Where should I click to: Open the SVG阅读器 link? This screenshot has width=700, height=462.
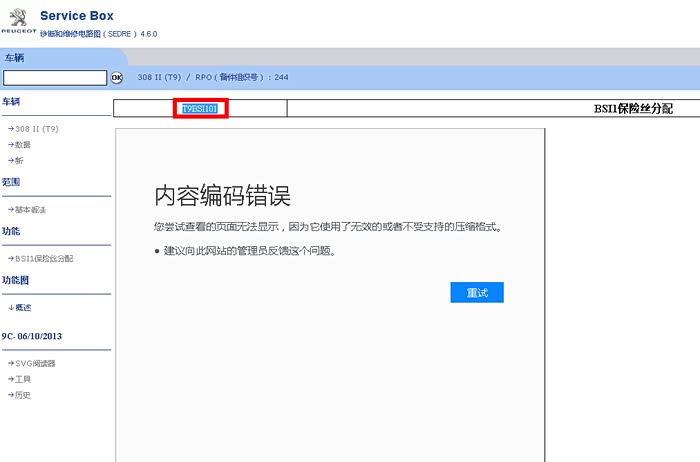35,363
